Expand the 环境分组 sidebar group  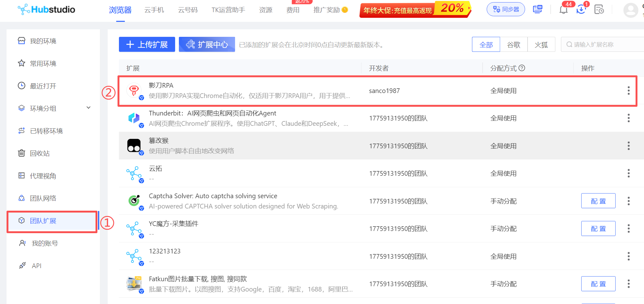tap(88, 108)
